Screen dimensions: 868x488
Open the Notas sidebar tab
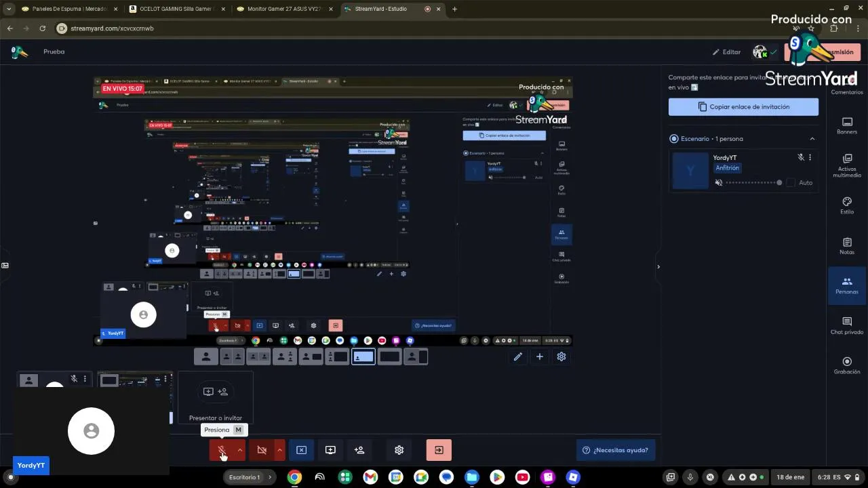click(x=847, y=245)
